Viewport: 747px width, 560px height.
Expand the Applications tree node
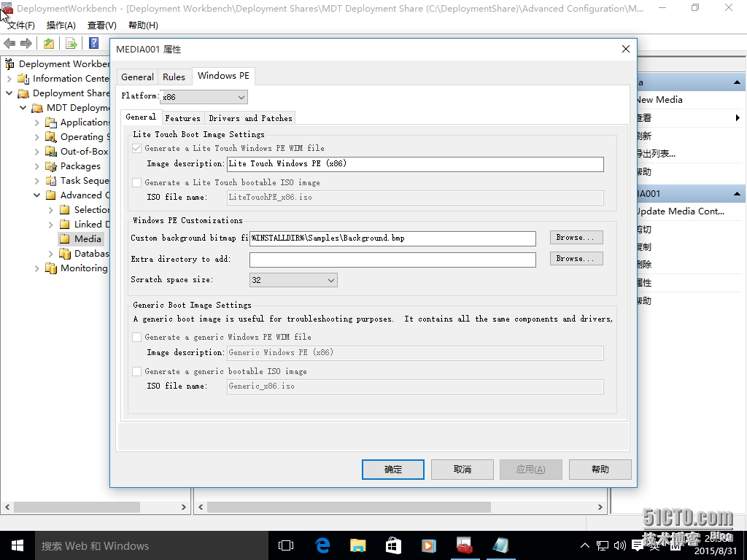36,122
